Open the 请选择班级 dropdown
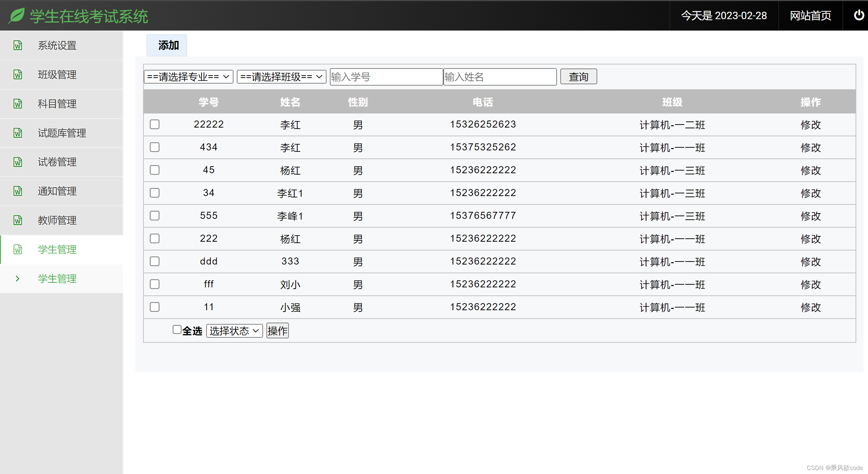 click(x=281, y=77)
